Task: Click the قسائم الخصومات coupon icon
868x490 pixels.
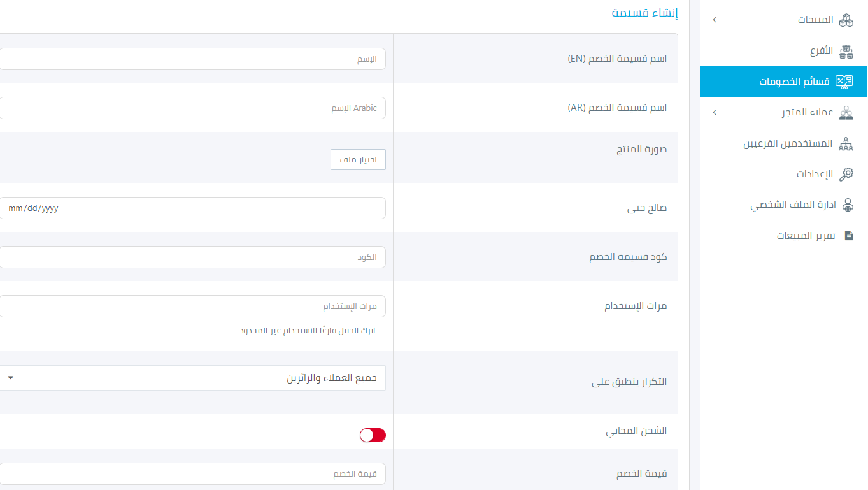Action: (844, 82)
